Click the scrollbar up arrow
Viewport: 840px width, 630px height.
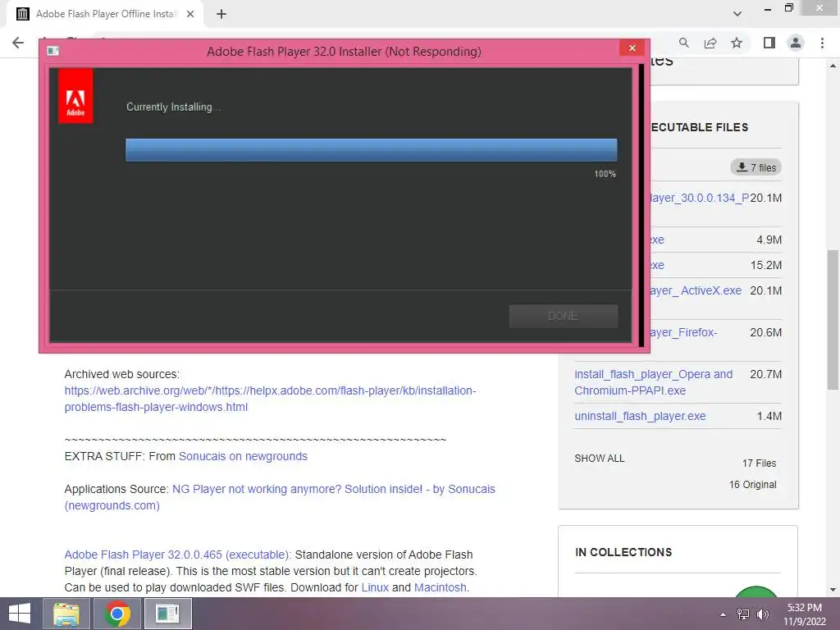pos(833,66)
